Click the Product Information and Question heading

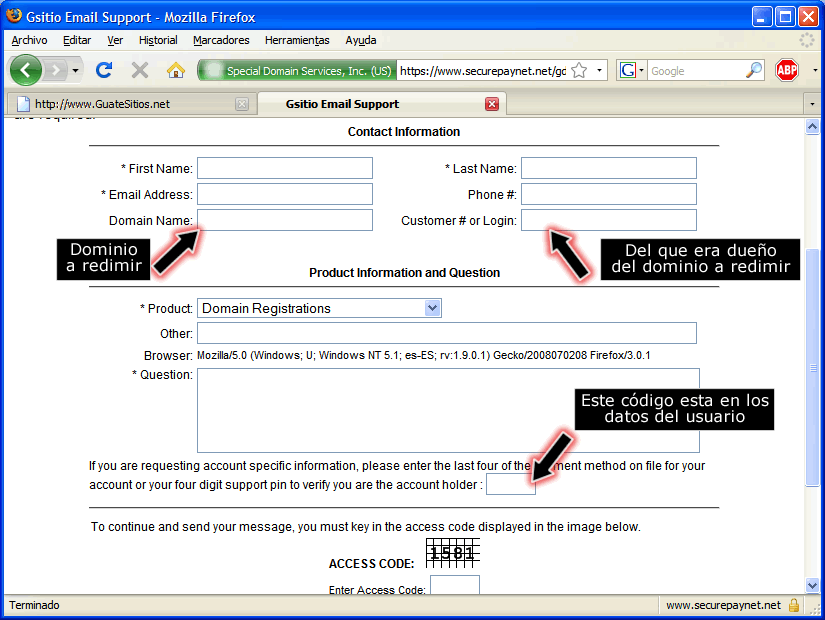(x=405, y=273)
